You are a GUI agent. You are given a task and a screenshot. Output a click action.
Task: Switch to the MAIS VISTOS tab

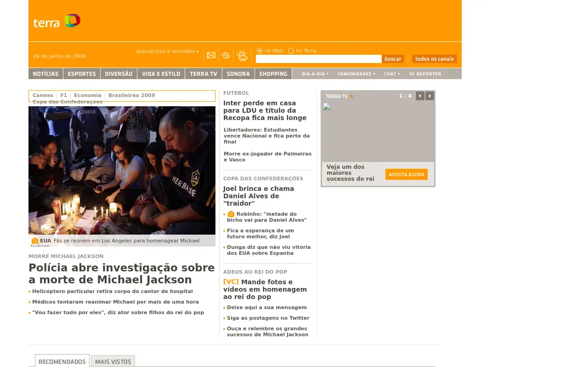point(113,362)
